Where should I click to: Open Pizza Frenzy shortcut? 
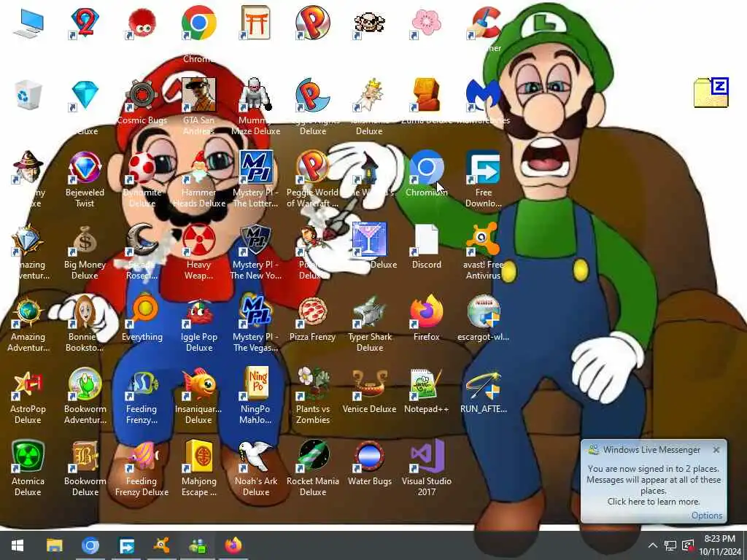click(x=312, y=311)
